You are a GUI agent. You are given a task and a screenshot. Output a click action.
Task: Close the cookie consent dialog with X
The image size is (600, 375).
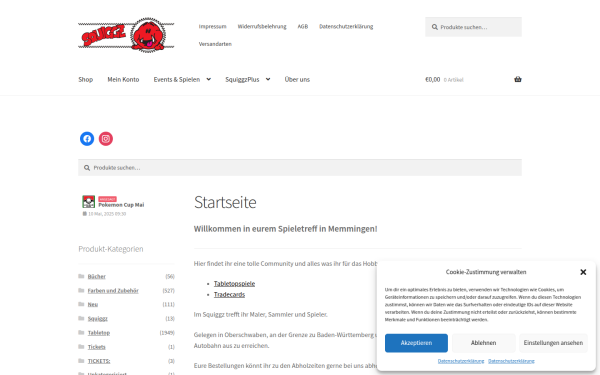click(x=583, y=272)
